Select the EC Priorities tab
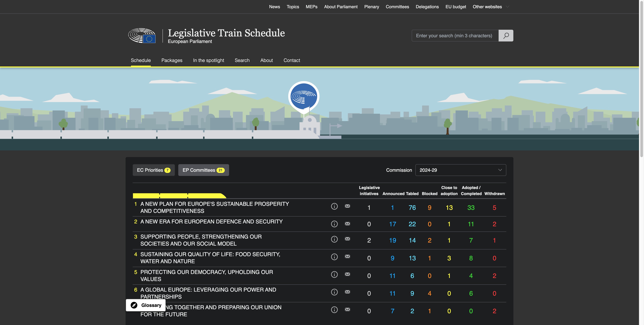This screenshot has height=325, width=644. [x=153, y=170]
